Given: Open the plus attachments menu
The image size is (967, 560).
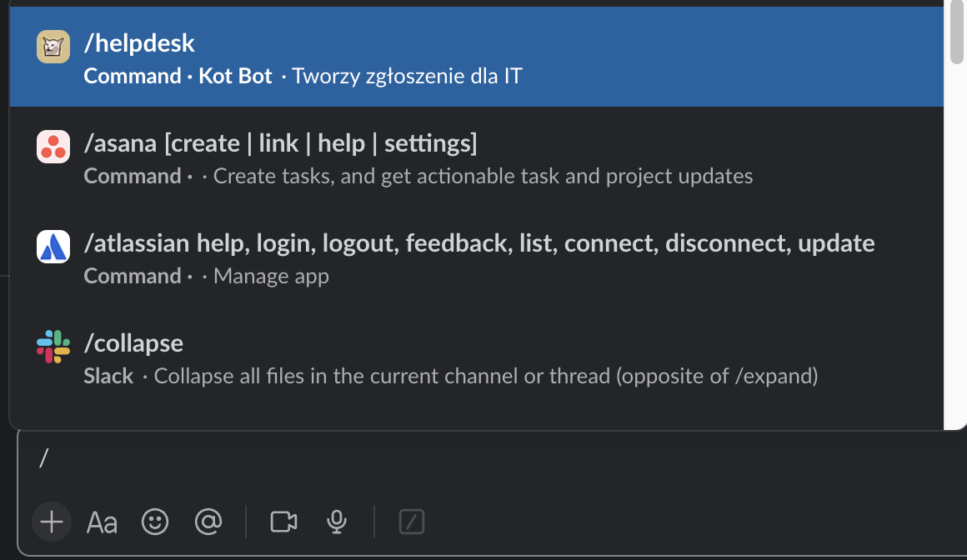Looking at the screenshot, I should click(52, 522).
